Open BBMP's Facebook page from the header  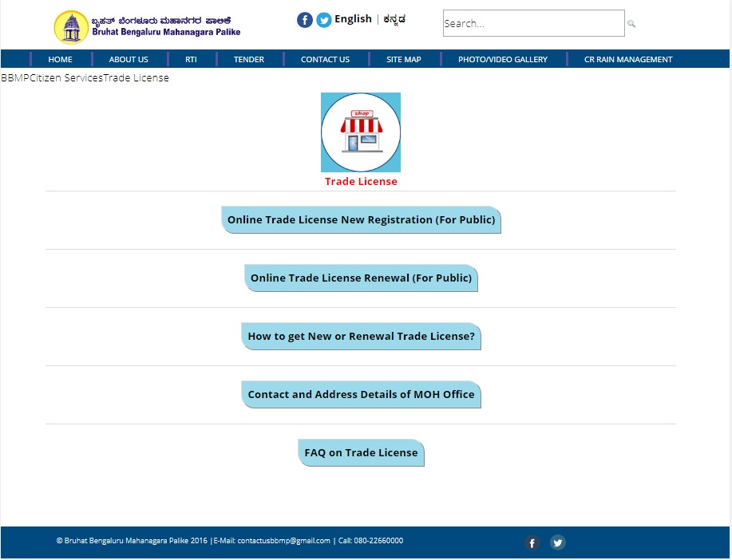305,19
